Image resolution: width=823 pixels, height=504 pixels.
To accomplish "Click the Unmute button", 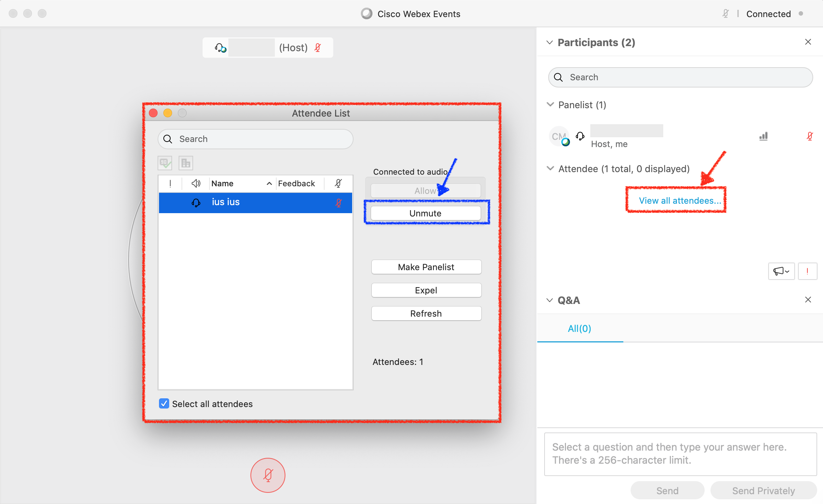I will coord(425,213).
